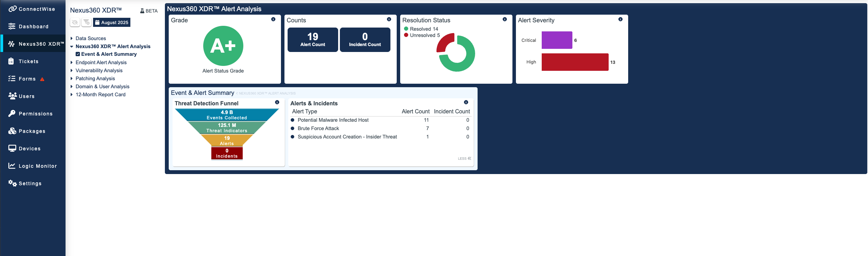Toggle the Resolved legend entry

tap(421, 29)
